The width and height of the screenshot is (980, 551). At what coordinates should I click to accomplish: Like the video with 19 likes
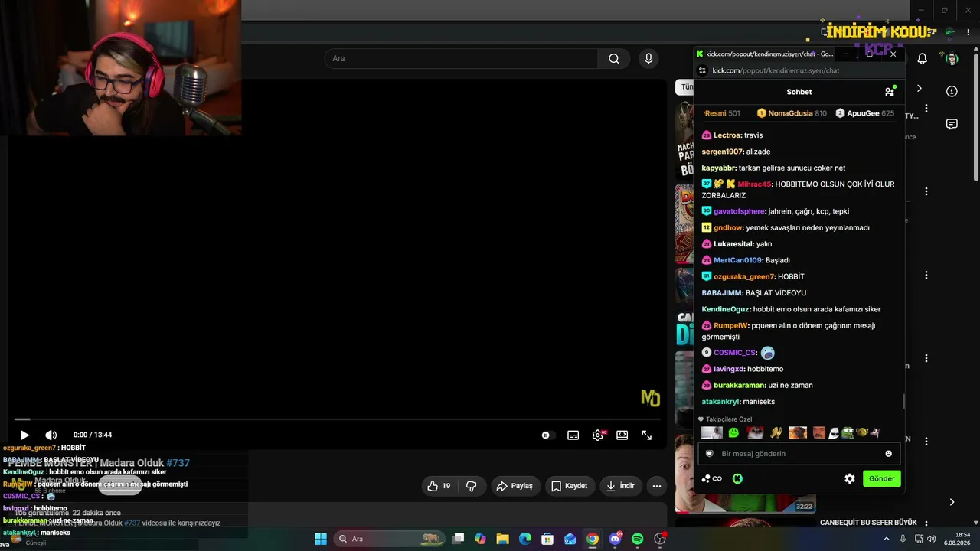click(439, 486)
